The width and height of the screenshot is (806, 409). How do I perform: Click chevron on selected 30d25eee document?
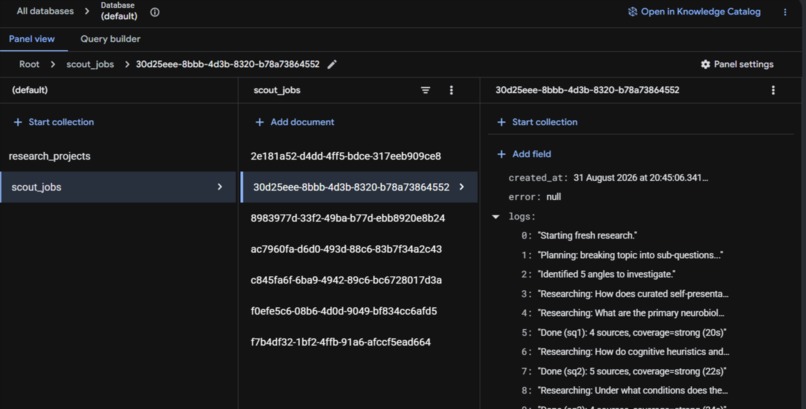coord(461,187)
